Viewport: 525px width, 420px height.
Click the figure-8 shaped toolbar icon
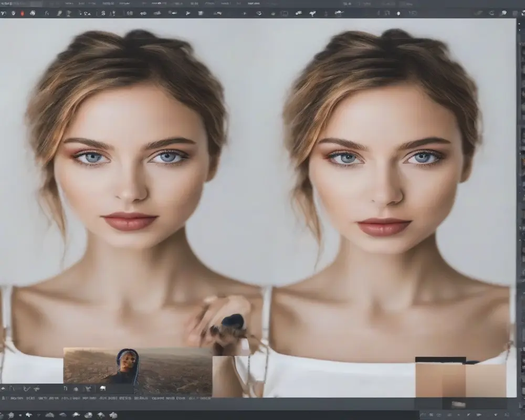pos(103,14)
